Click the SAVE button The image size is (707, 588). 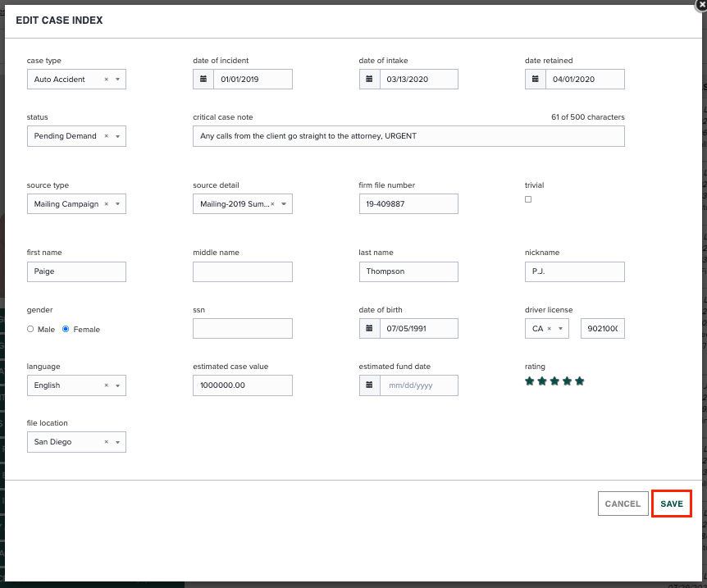point(671,503)
